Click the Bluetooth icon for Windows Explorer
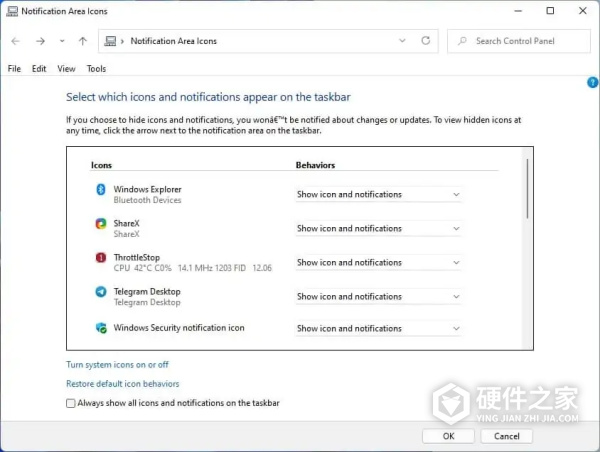Viewport: 600px width, 452px height. pos(100,190)
